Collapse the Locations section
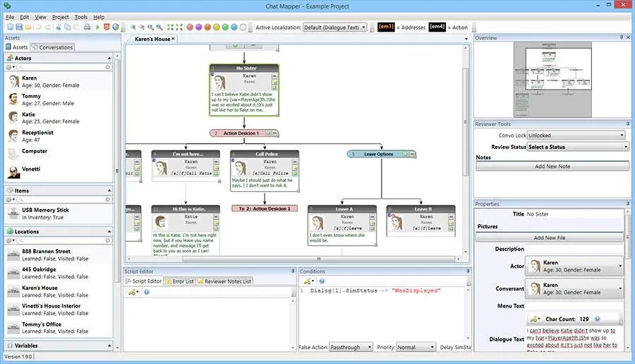Viewport: 635px width, 364px height. tap(109, 231)
